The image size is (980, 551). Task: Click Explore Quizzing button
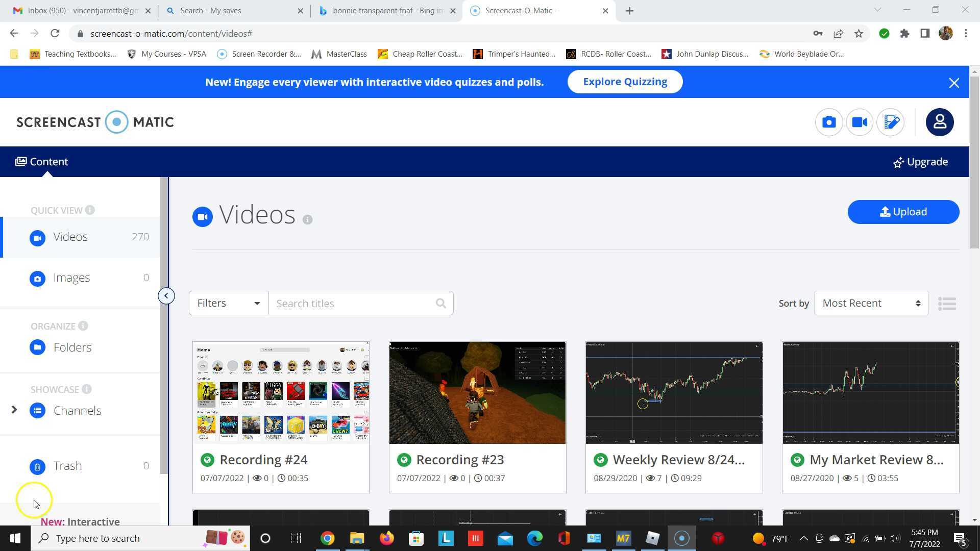click(625, 82)
